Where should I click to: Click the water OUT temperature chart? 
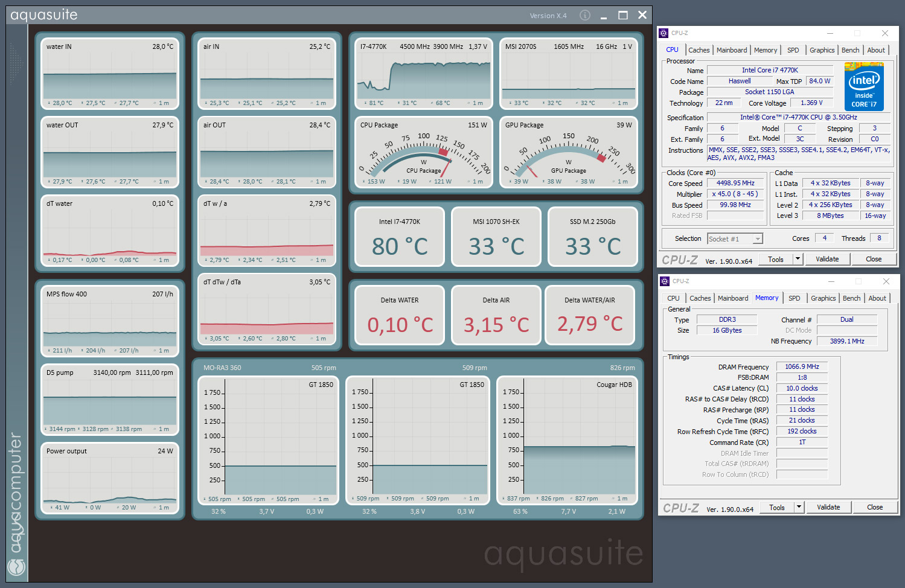click(110, 152)
